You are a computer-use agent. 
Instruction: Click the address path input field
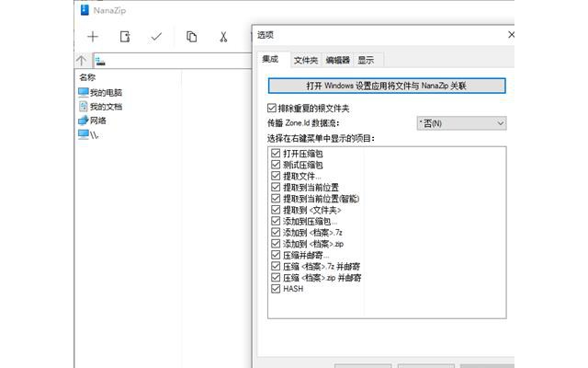(x=173, y=61)
